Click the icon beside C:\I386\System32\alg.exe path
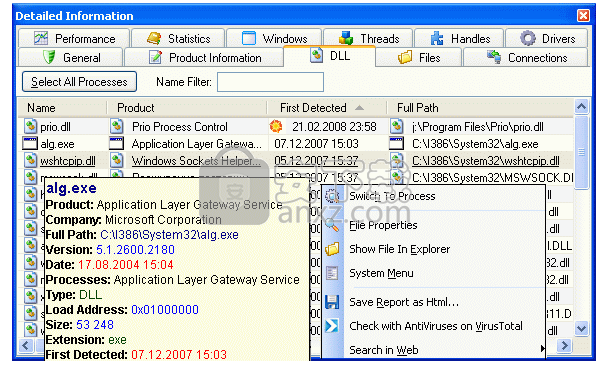Image resolution: width=614 pixels, height=374 pixels. click(x=397, y=143)
